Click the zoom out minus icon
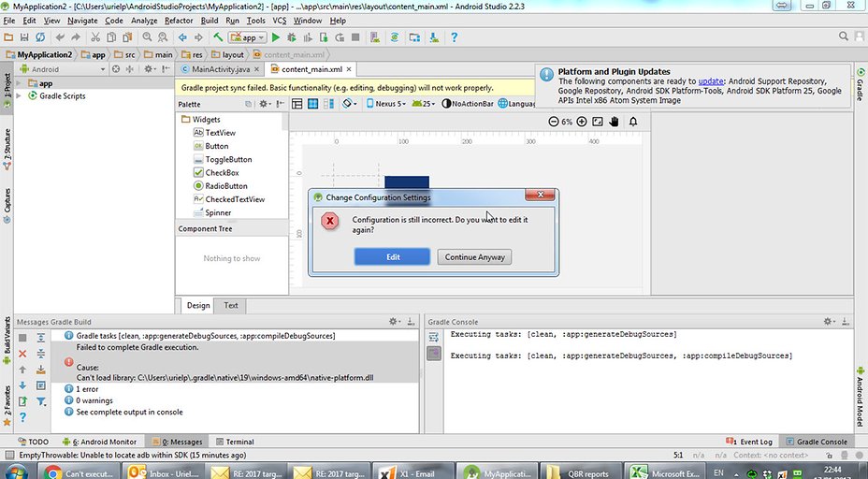This screenshot has height=479, width=868. pos(553,122)
